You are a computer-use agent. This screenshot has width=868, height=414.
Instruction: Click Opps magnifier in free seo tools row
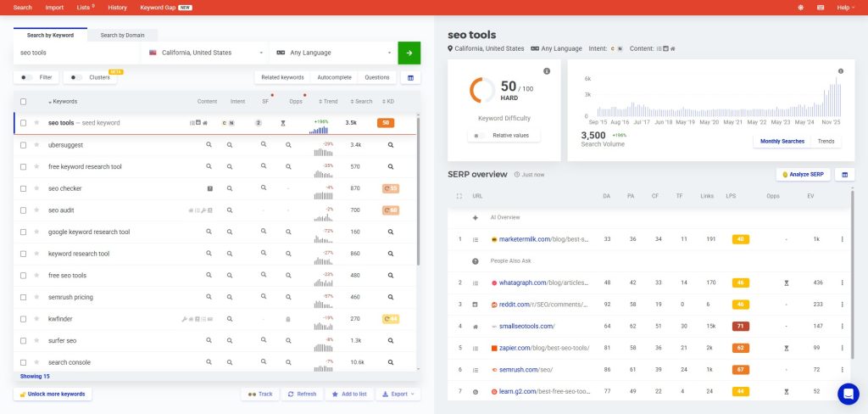288,276
